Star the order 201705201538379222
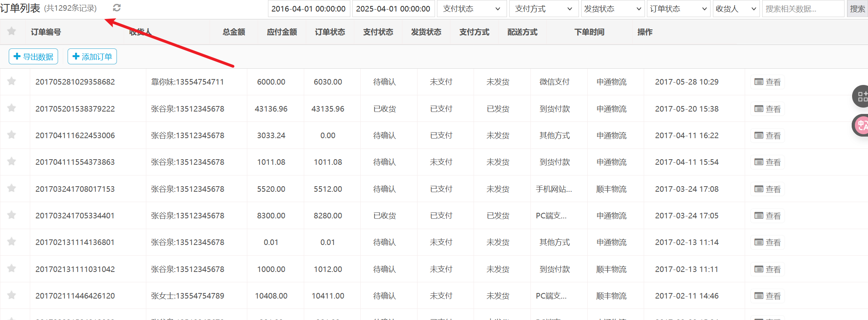The height and width of the screenshot is (320, 868). (x=12, y=108)
